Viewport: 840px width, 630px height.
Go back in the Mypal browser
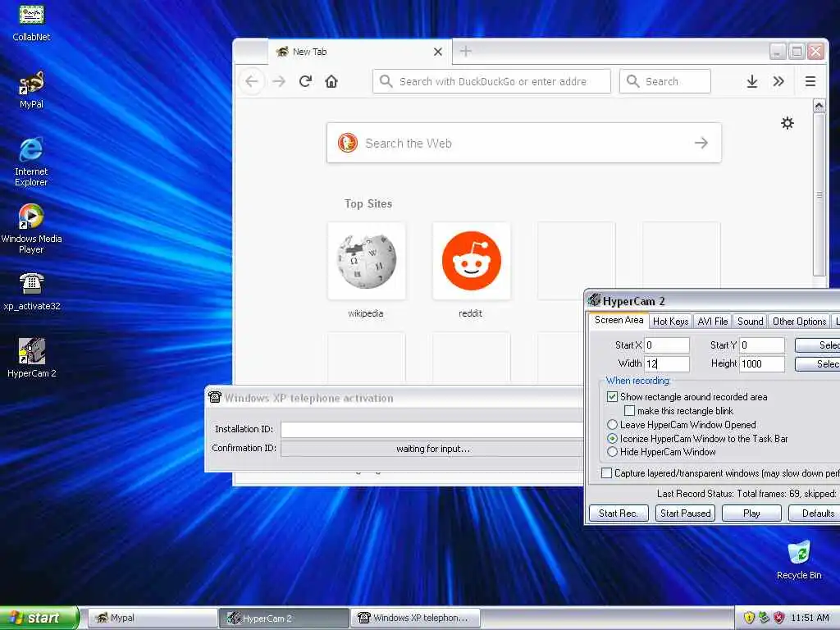click(252, 81)
